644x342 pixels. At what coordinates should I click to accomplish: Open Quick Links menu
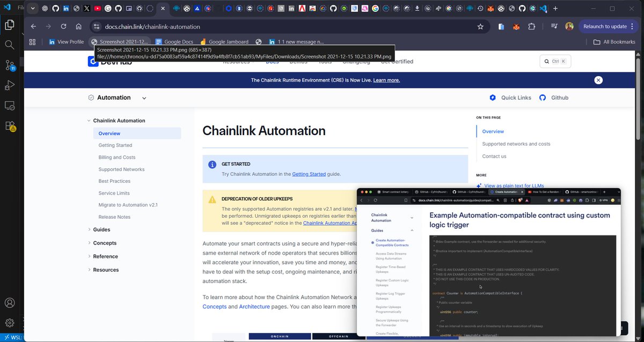pos(510,98)
